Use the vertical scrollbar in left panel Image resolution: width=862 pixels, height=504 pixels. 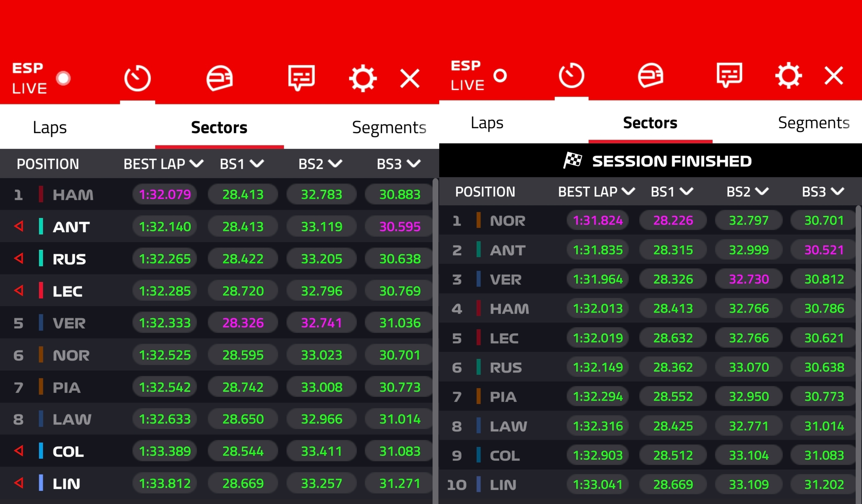(x=435, y=341)
